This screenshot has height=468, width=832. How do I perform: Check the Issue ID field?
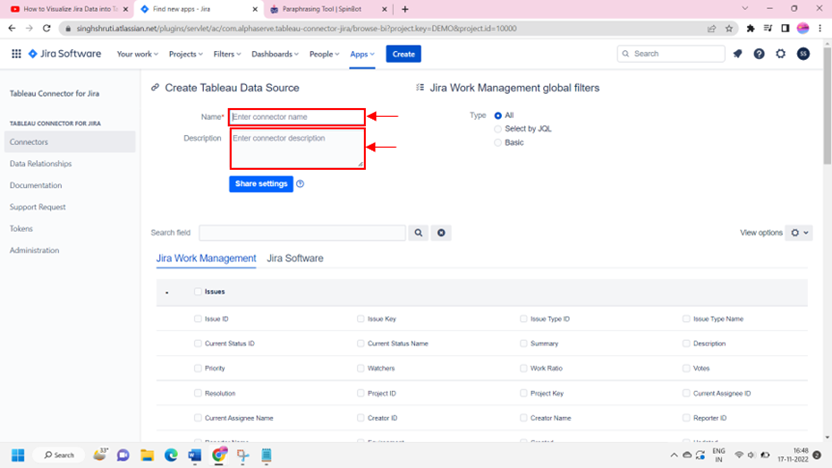198,319
